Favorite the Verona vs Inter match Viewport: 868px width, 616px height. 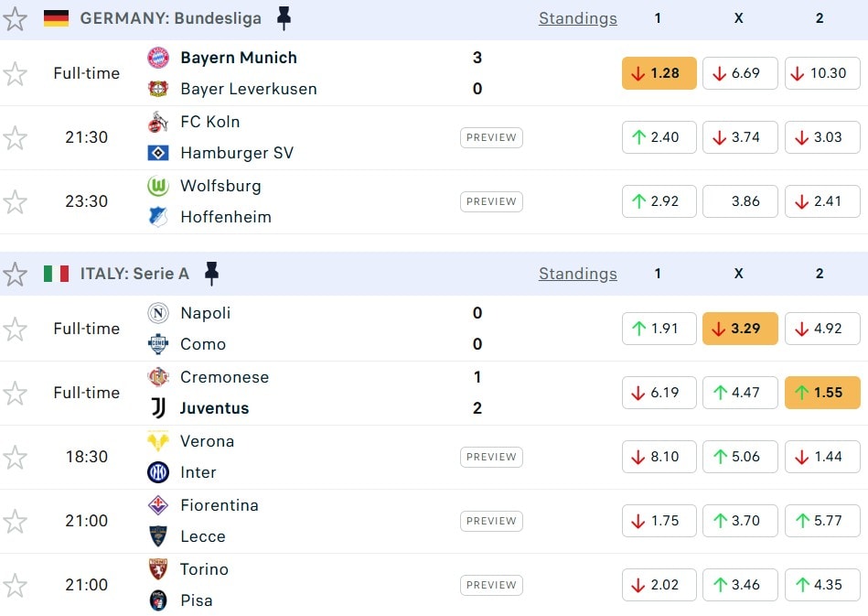(x=15, y=457)
